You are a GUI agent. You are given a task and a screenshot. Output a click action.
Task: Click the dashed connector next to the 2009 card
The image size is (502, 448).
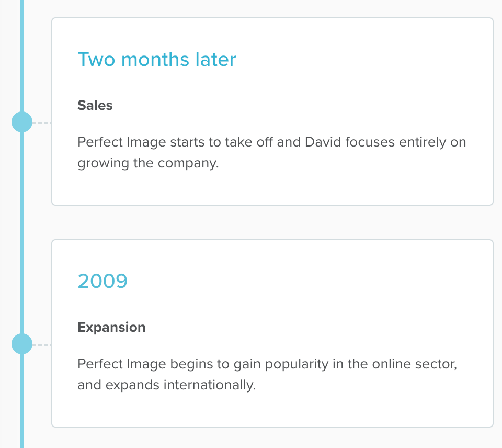[x=42, y=345]
